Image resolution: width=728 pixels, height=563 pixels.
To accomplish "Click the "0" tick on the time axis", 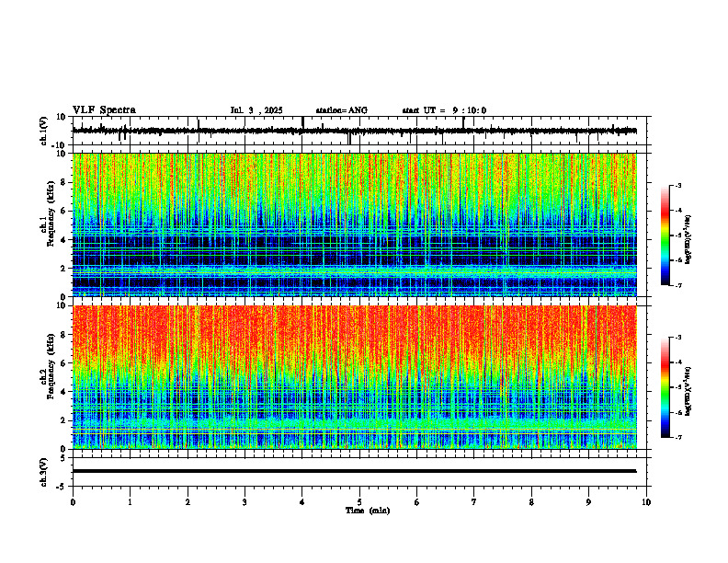I will (x=73, y=502).
